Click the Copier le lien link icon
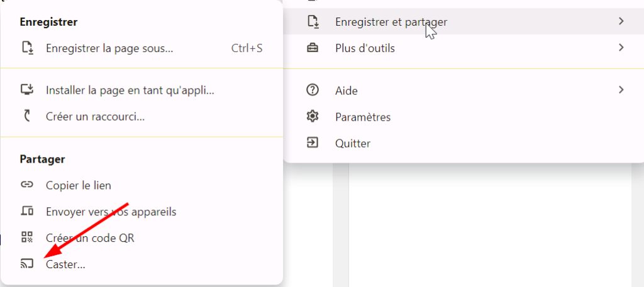 coord(26,185)
